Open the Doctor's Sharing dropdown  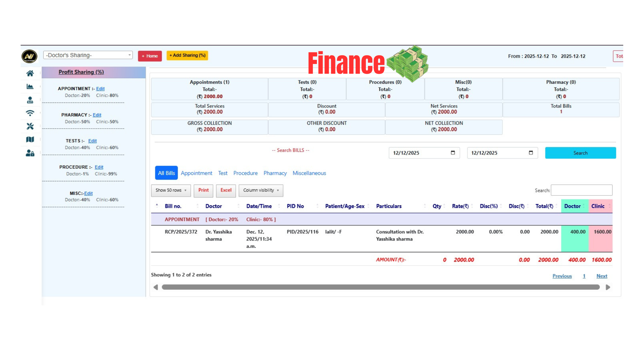(88, 55)
